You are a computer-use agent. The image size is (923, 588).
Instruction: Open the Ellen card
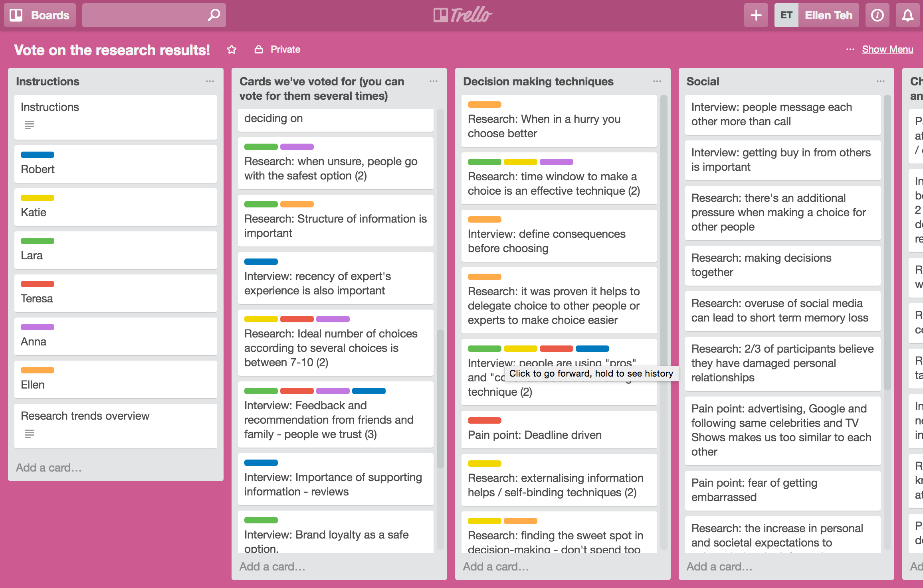[x=116, y=379]
